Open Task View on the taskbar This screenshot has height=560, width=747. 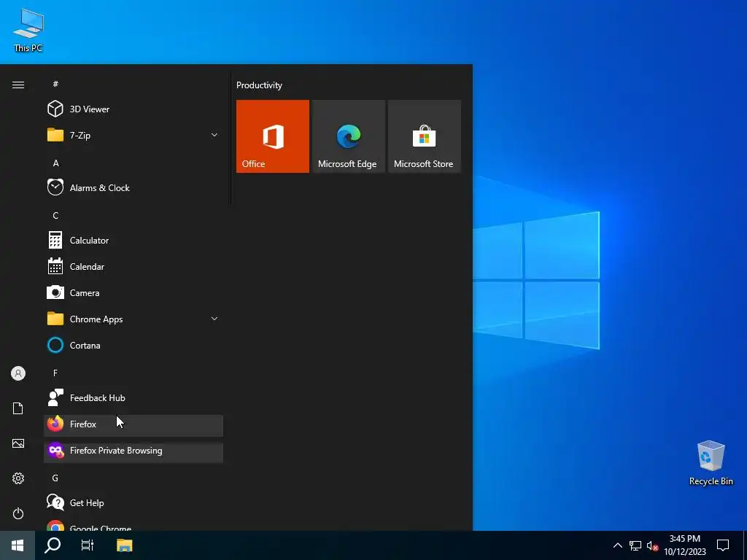88,545
